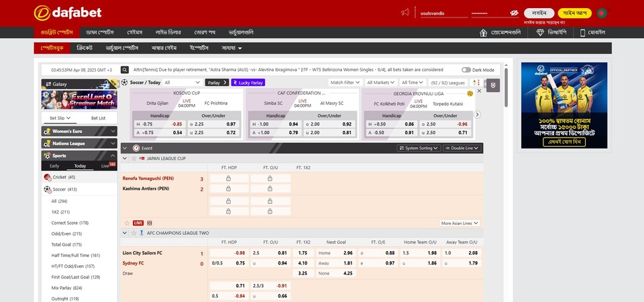Close the featured matches carousel
Screen dimensions: 644x302
pyautogui.click(x=479, y=90)
